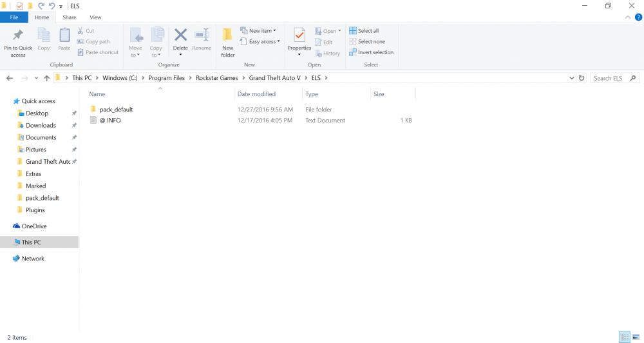The image size is (644, 343).
Task: Select the @ INFO text document
Action: point(109,121)
